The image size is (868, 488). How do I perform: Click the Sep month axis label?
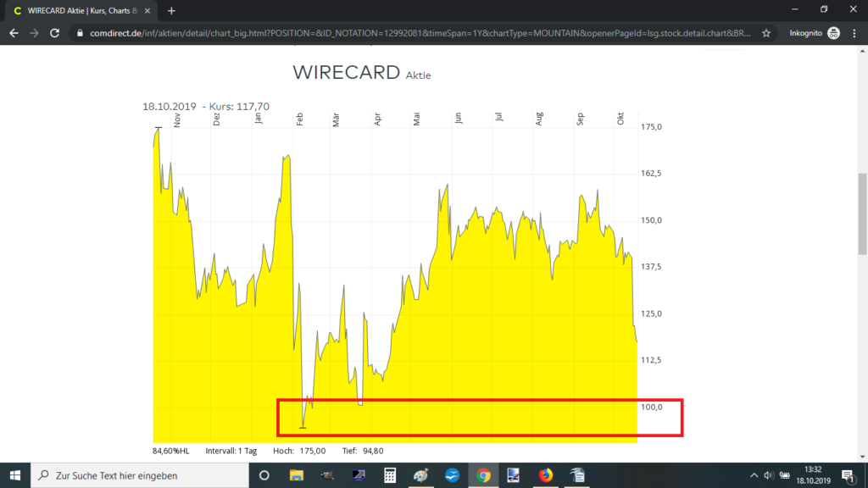coord(580,119)
